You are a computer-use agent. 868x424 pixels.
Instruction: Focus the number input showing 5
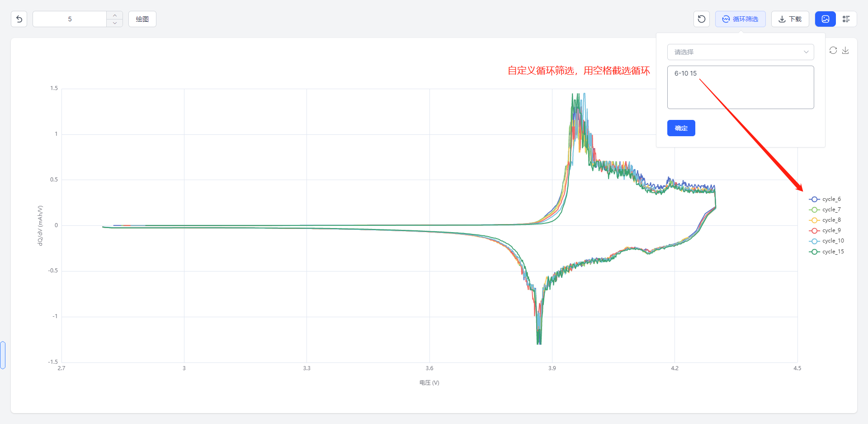[x=70, y=19]
